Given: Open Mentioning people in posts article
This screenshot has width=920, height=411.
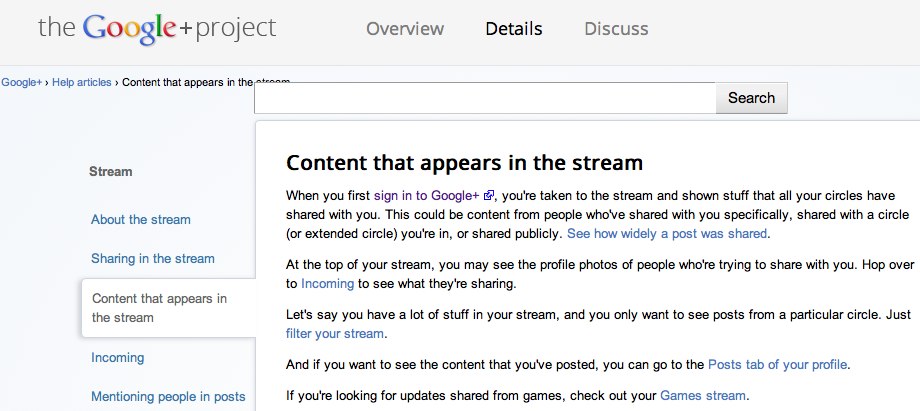Looking at the screenshot, I should coord(168,396).
